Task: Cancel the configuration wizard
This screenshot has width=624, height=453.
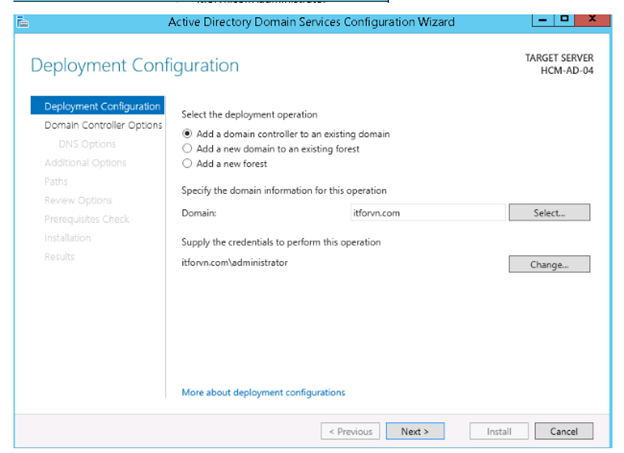Action: click(x=564, y=431)
